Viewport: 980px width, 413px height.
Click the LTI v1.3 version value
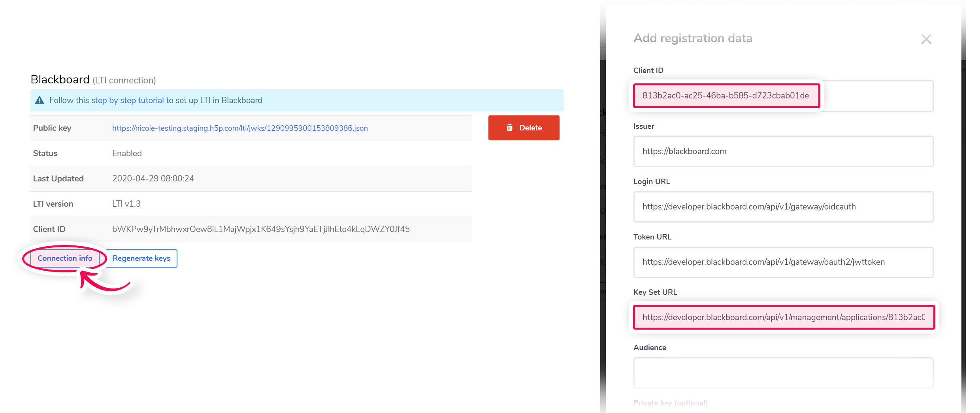coord(126,204)
